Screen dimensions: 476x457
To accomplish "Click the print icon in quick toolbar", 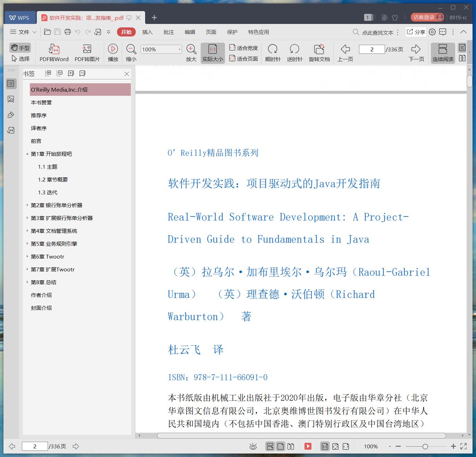I will (x=68, y=32).
